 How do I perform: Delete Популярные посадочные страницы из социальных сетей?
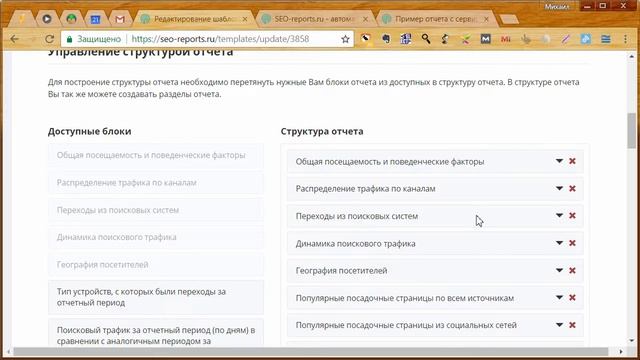572,325
